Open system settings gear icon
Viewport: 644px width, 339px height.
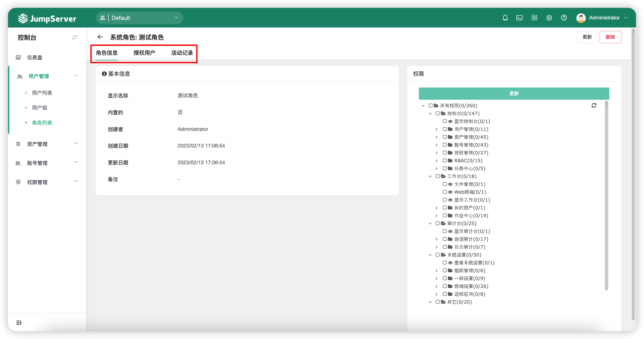coord(549,18)
